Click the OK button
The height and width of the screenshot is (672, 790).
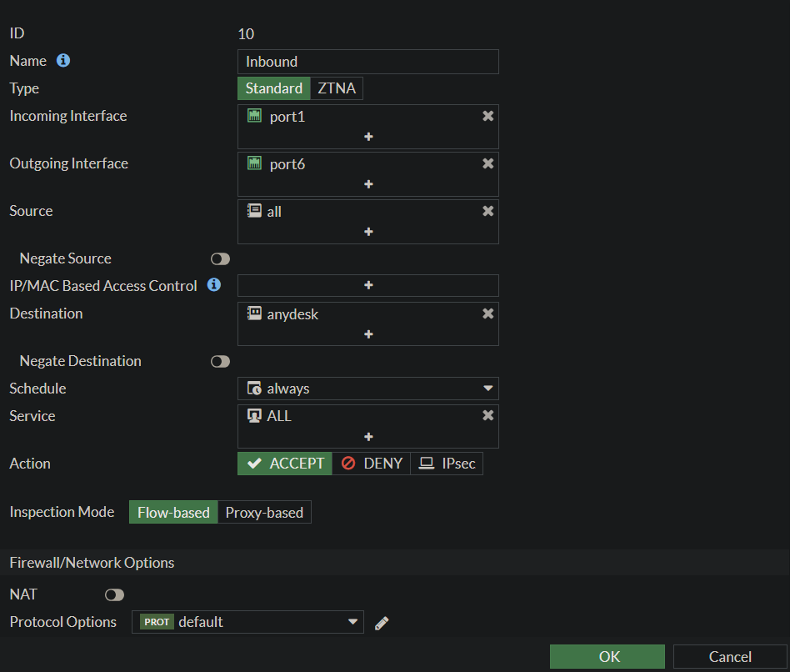coord(607,657)
